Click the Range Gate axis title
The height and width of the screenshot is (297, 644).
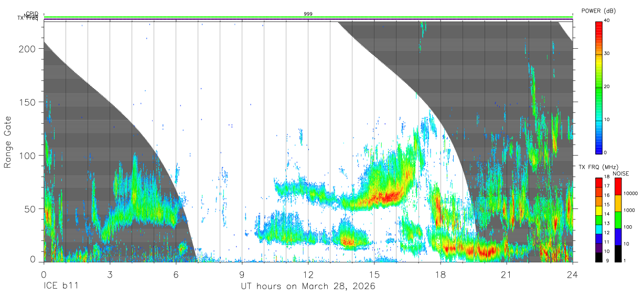pos(8,141)
